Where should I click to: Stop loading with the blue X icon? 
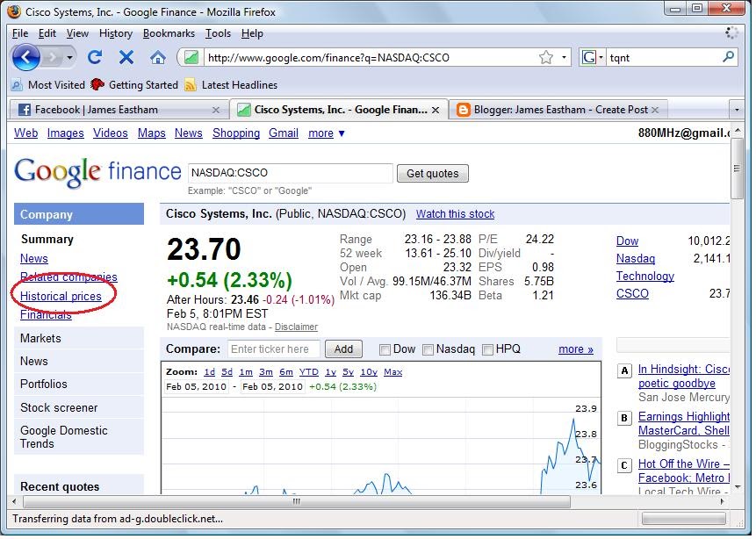click(126, 57)
